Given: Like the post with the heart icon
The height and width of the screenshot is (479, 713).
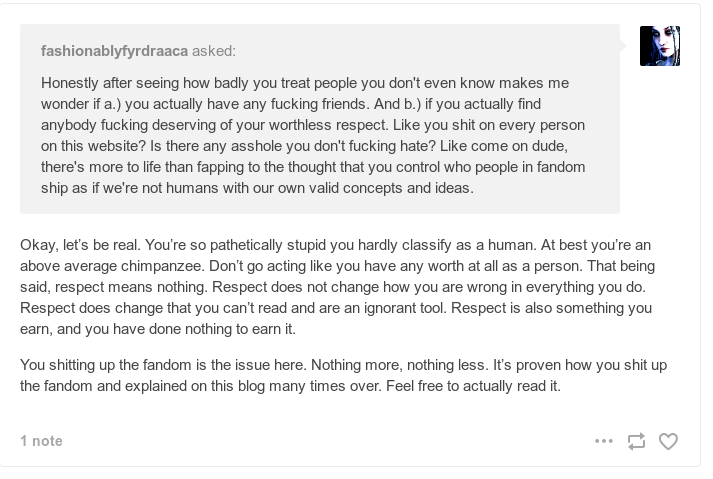Looking at the screenshot, I should pos(668,441).
